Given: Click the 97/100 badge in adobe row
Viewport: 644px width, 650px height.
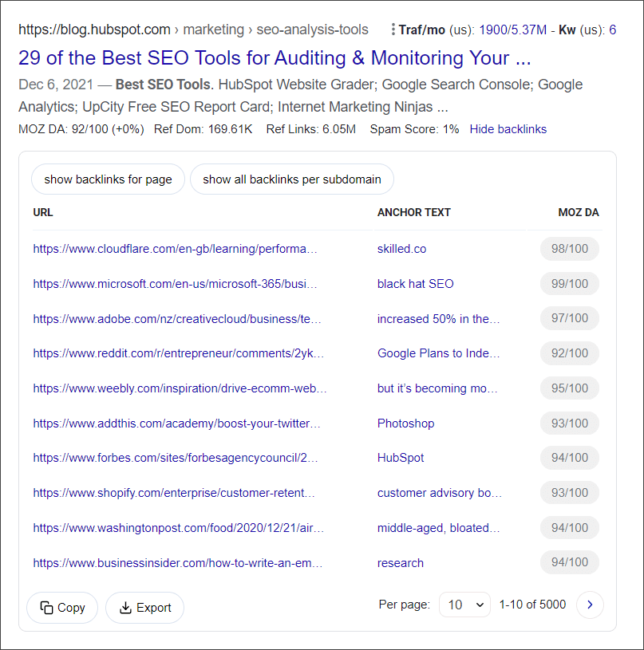Looking at the screenshot, I should pyautogui.click(x=570, y=318).
